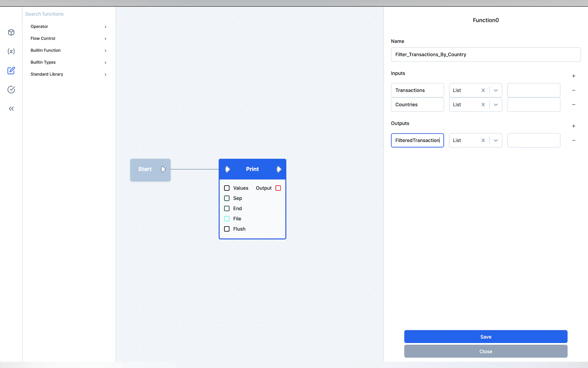Select the edit pencil sidebar icon
The width and height of the screenshot is (588, 368).
pos(11,71)
